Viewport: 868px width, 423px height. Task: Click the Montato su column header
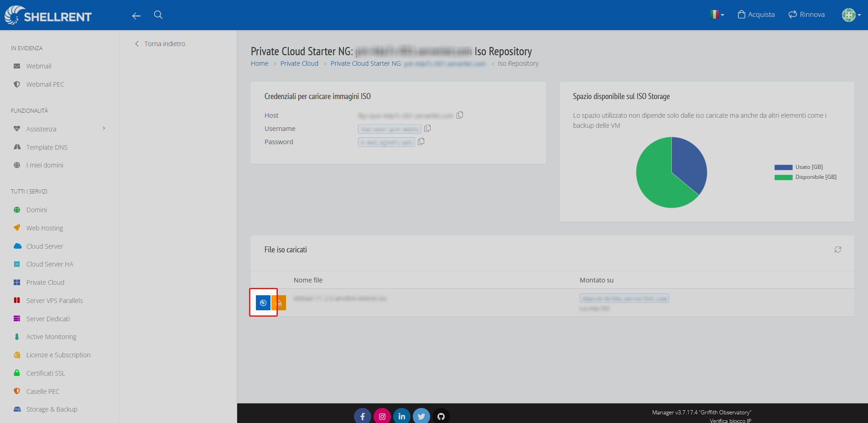pyautogui.click(x=597, y=280)
